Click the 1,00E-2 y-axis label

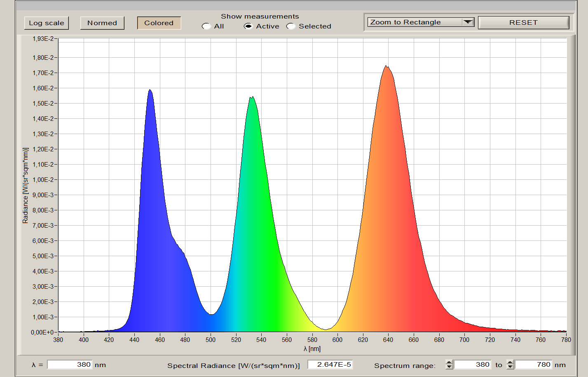tap(43, 180)
